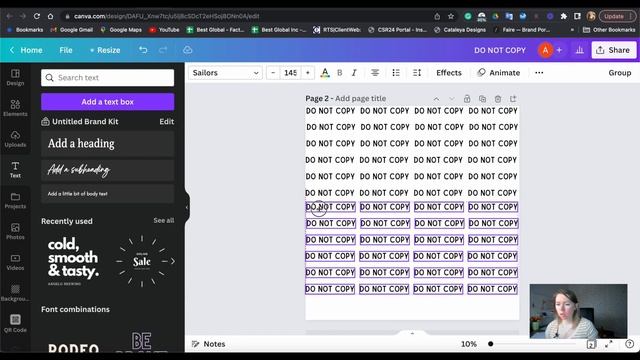Click the user avatar A
Screen dimensions: 640x360
coord(545,50)
